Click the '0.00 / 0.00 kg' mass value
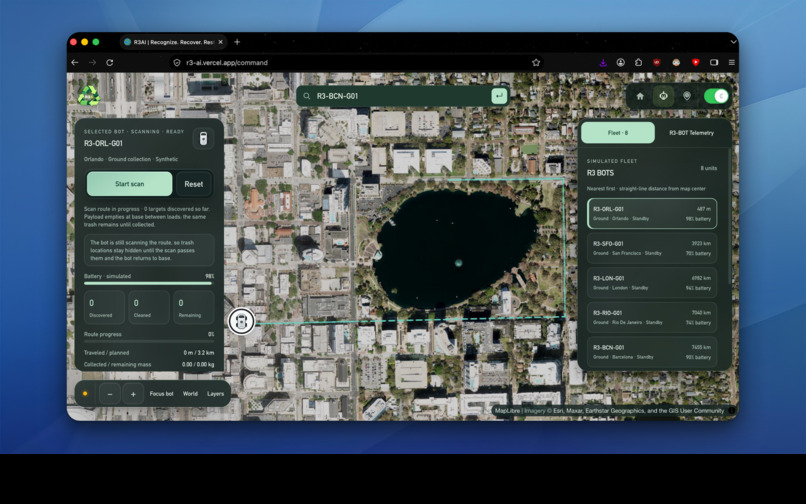 [198, 365]
